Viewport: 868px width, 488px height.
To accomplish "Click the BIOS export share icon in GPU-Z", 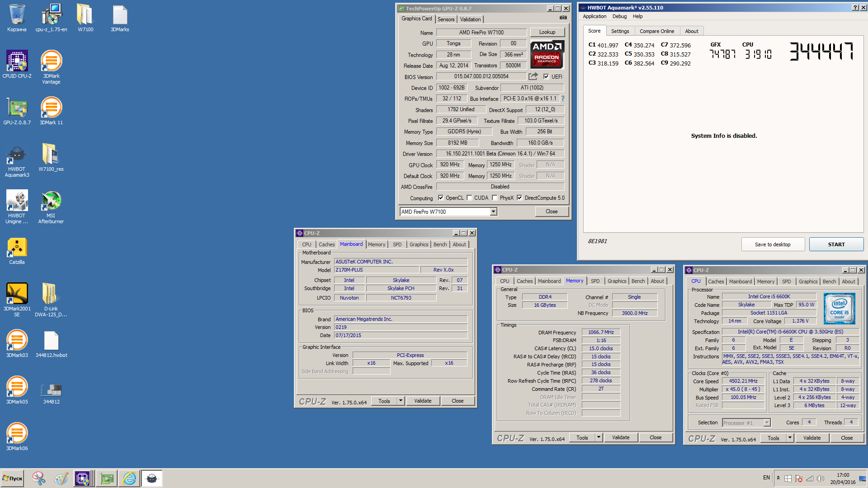I will pyautogui.click(x=533, y=76).
